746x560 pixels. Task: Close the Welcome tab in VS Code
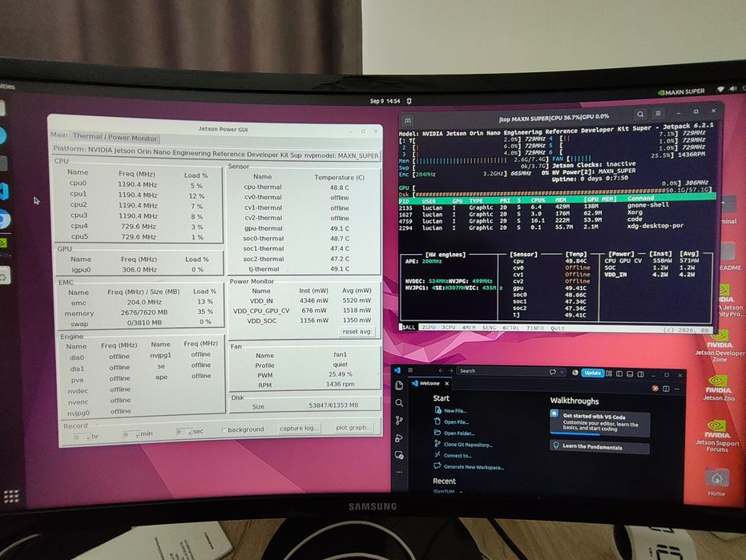point(447,384)
